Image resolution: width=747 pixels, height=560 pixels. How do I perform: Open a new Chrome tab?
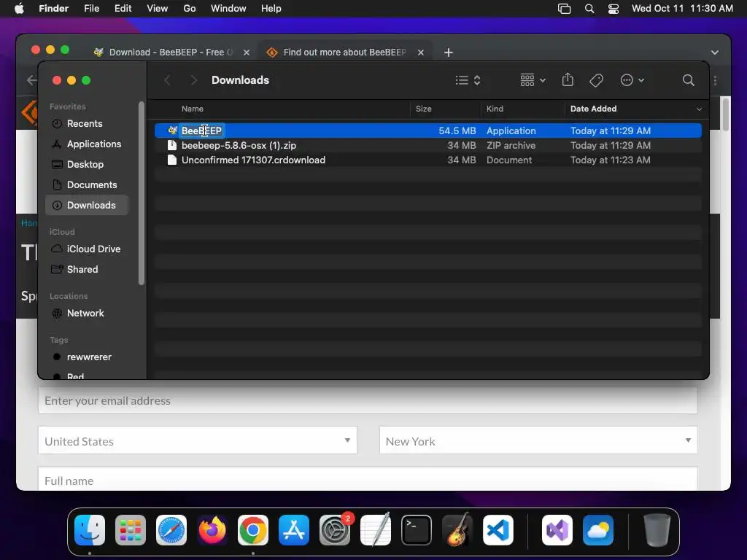point(449,52)
